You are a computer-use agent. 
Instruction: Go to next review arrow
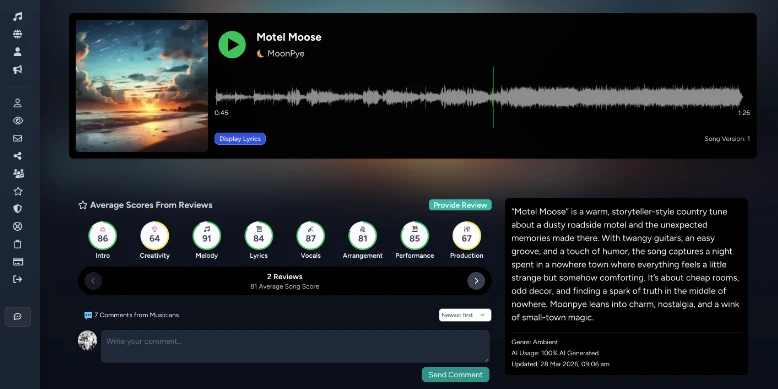coord(476,281)
